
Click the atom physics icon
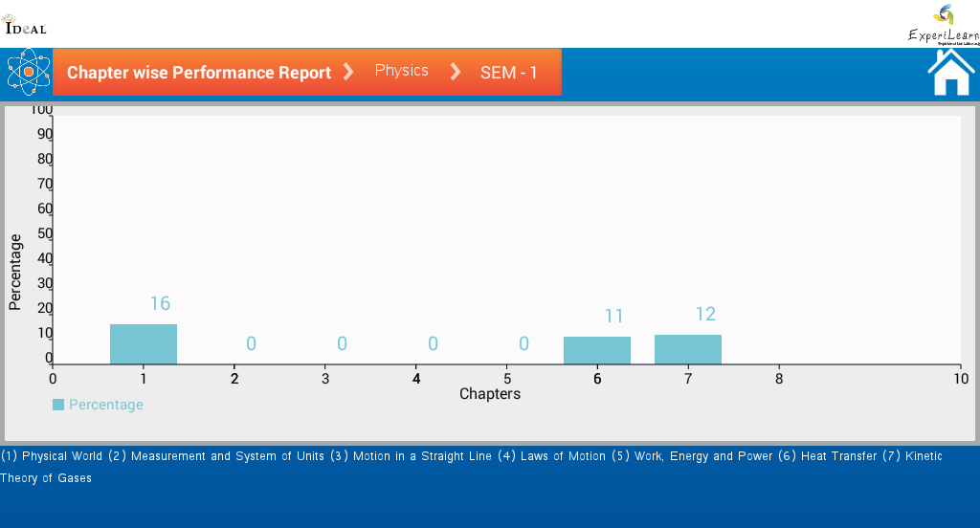tap(28, 73)
